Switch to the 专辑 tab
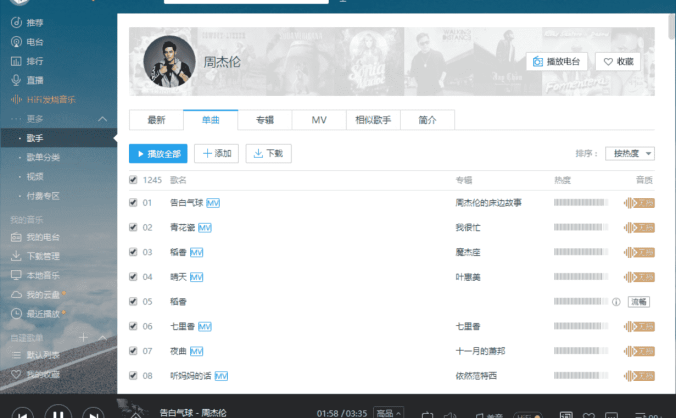This screenshot has width=676, height=418. [265, 120]
